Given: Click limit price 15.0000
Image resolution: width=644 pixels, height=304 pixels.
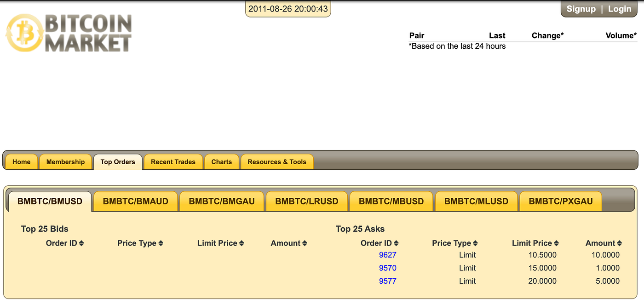Looking at the screenshot, I should (542, 268).
